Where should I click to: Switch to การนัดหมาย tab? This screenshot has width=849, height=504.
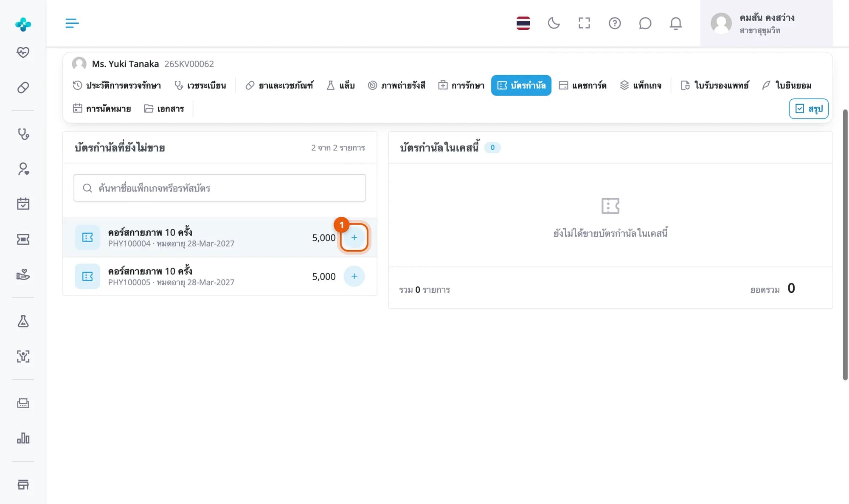(x=102, y=109)
